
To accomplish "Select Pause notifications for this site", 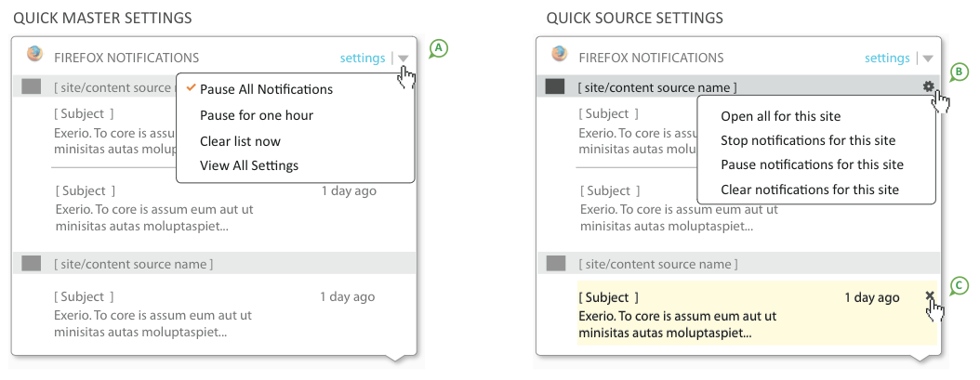I will tap(812, 165).
